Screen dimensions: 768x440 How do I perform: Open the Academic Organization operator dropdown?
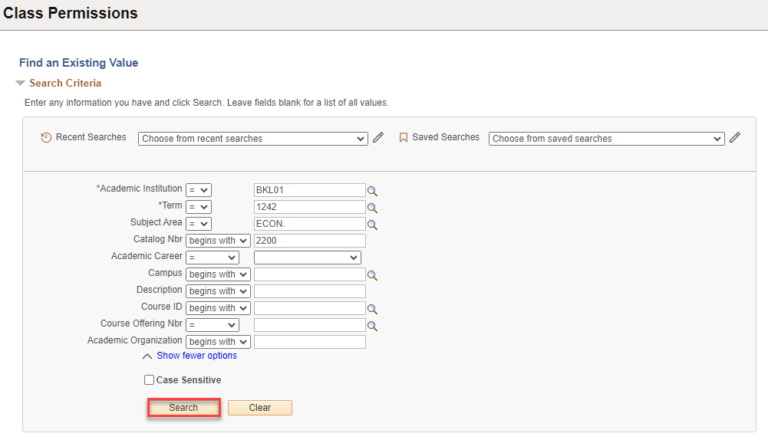click(x=217, y=342)
